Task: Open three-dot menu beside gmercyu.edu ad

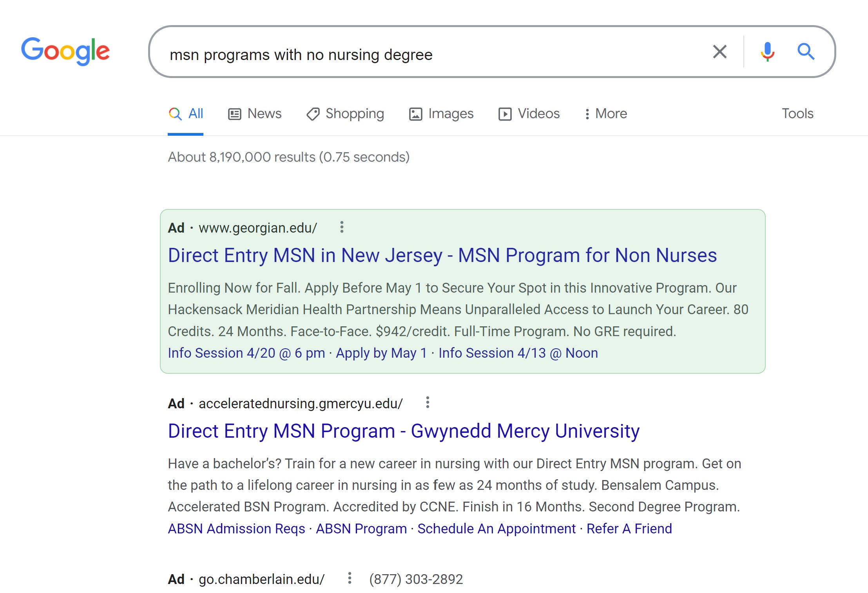Action: click(428, 402)
